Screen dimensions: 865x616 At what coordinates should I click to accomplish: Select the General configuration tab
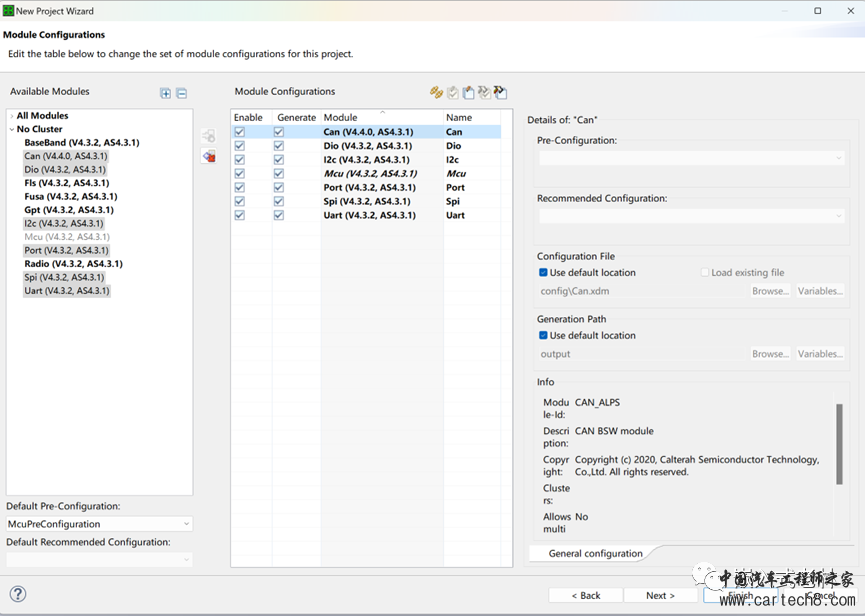[x=595, y=553]
